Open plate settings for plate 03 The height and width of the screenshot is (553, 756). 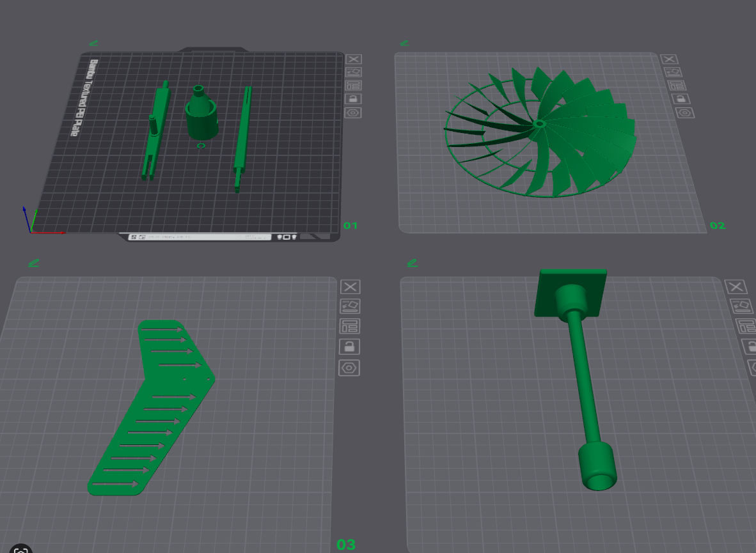tap(349, 368)
